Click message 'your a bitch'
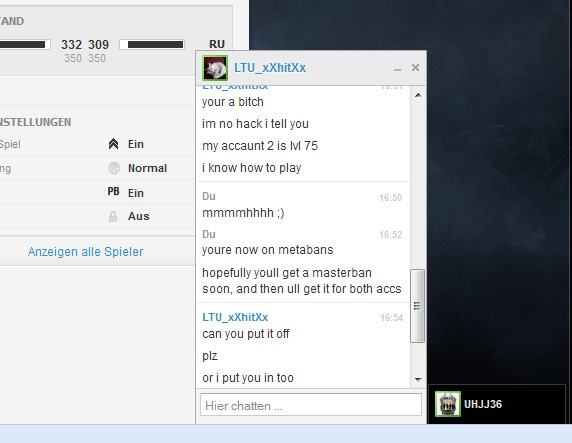 pyautogui.click(x=233, y=102)
